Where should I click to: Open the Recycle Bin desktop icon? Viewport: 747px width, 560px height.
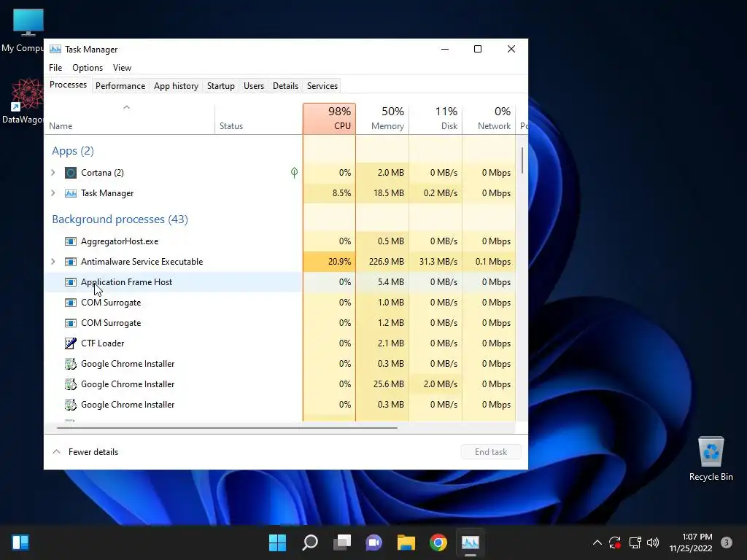point(711,459)
